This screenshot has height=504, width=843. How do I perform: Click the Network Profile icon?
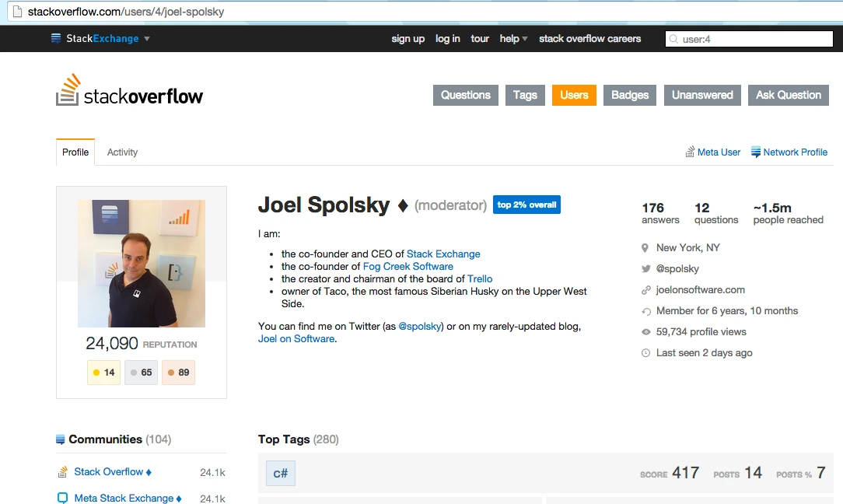pos(755,152)
